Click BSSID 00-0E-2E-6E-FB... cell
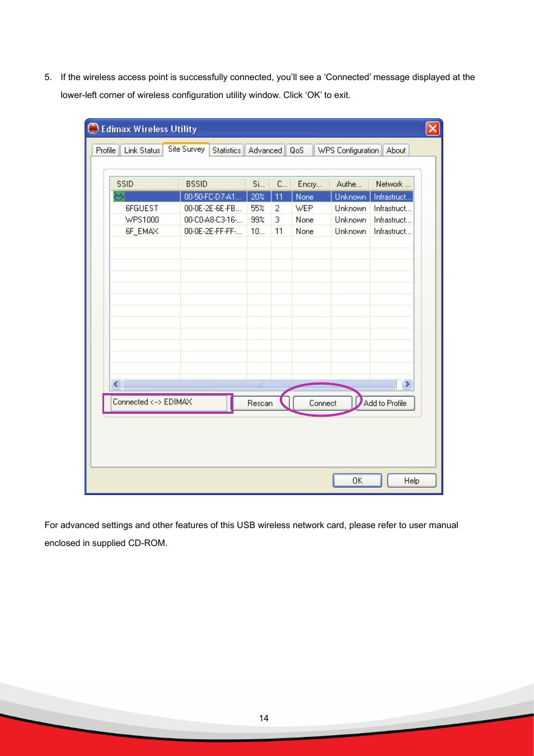The height and width of the screenshot is (756, 534). (213, 208)
